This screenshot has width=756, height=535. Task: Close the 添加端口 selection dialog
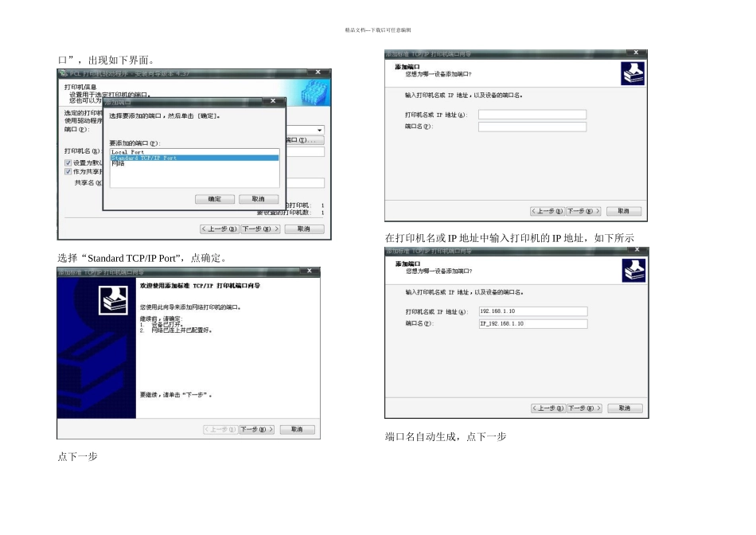(273, 101)
